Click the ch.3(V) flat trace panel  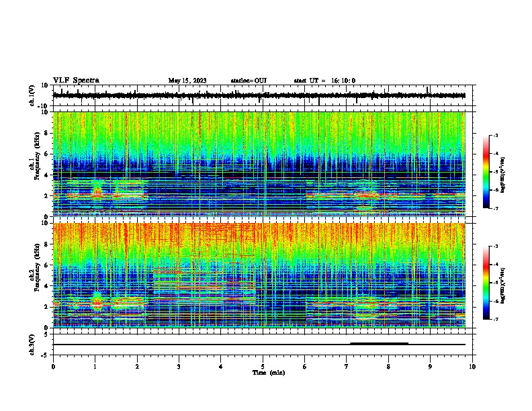point(264,345)
